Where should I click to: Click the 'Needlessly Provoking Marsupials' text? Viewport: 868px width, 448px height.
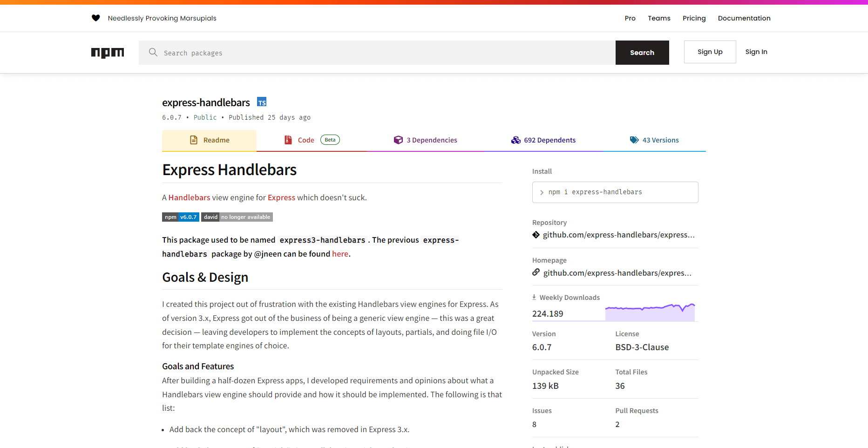[162, 18]
